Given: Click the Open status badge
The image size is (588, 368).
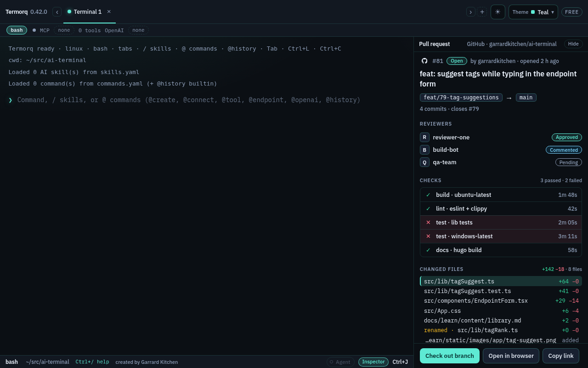Looking at the screenshot, I should tap(457, 61).
